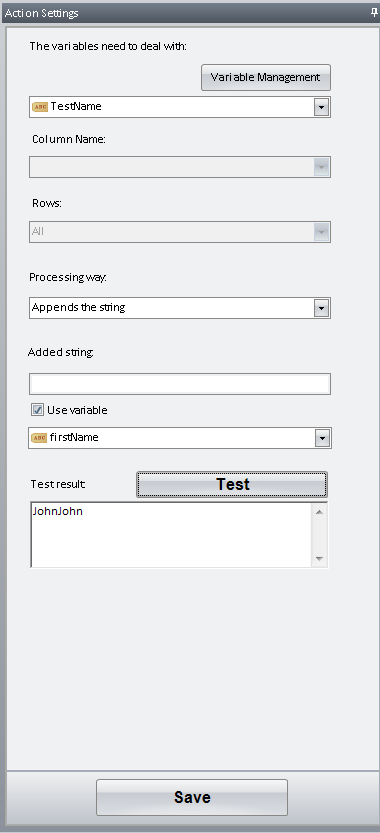Expand the Processing way dropdown arrow
380x833 pixels.
(x=321, y=308)
